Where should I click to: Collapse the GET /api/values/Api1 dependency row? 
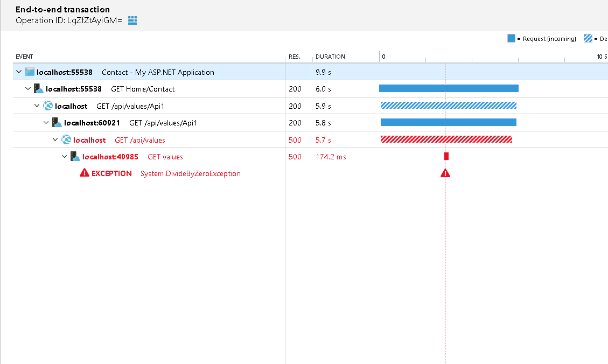(37, 106)
